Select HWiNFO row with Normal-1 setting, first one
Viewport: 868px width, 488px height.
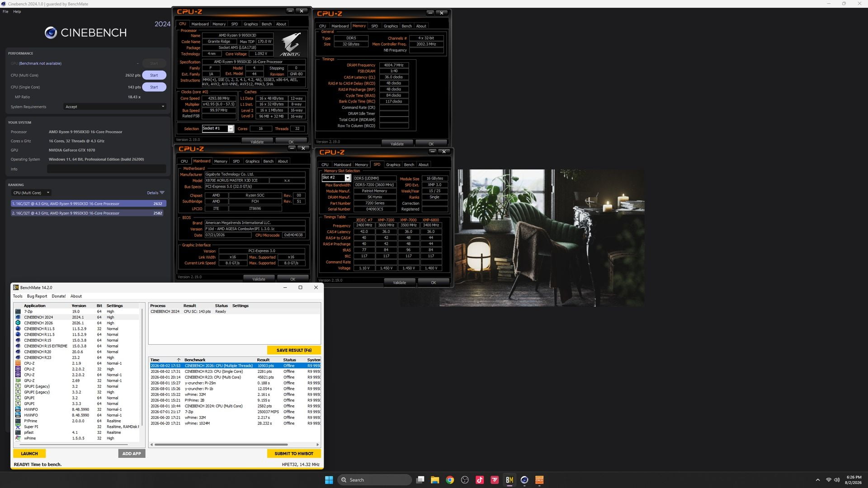tap(77, 409)
